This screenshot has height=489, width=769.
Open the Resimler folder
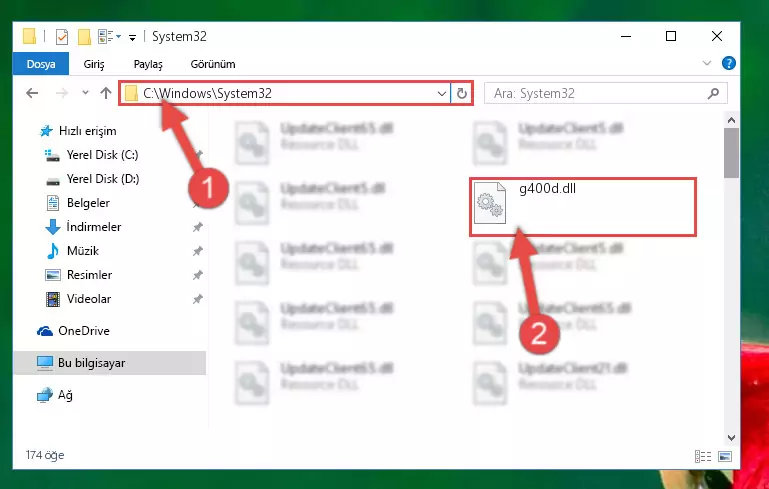89,275
